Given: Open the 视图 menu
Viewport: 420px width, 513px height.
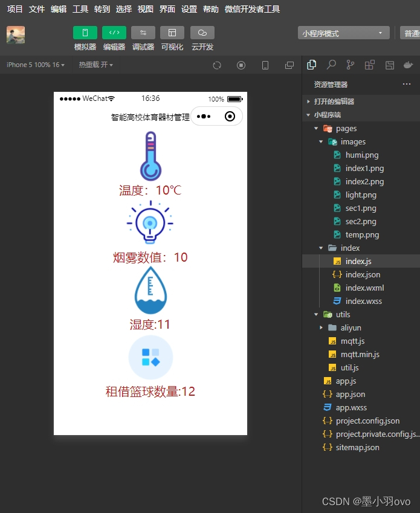Looking at the screenshot, I should pos(146,9).
